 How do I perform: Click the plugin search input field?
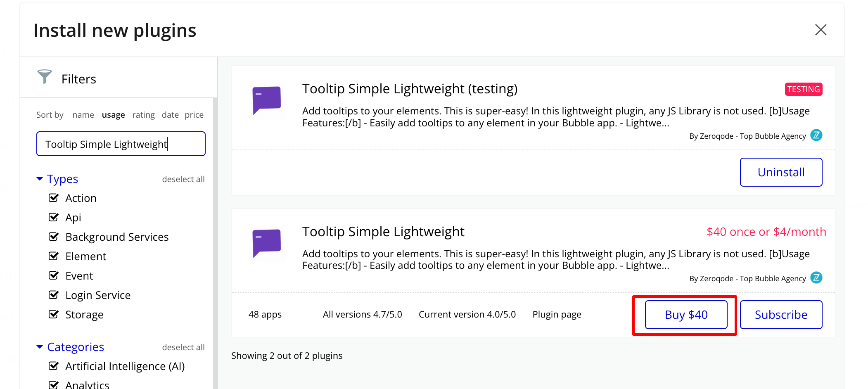(x=121, y=144)
